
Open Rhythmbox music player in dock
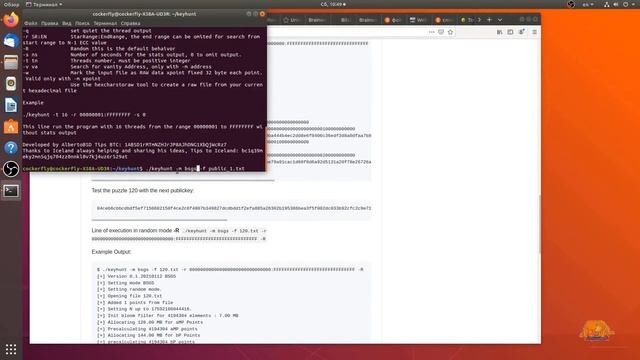11,84
